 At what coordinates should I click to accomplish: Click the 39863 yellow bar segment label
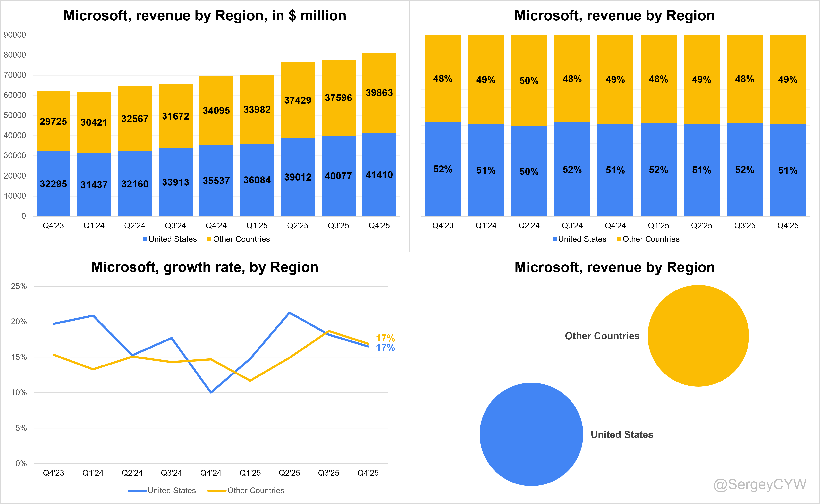coord(379,93)
